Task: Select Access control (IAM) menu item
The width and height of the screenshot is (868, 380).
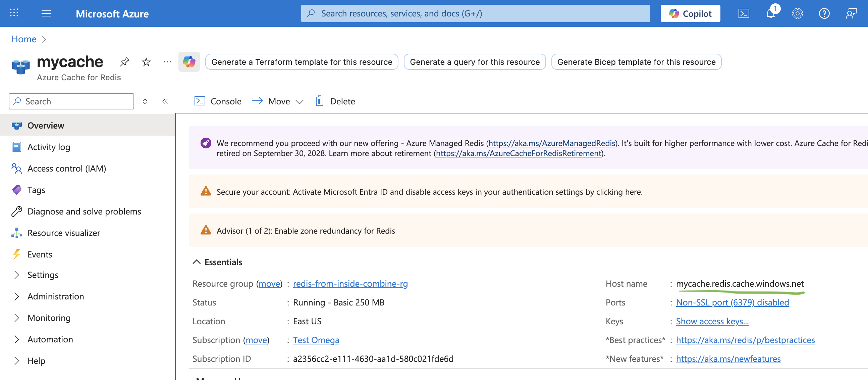Action: (67, 169)
